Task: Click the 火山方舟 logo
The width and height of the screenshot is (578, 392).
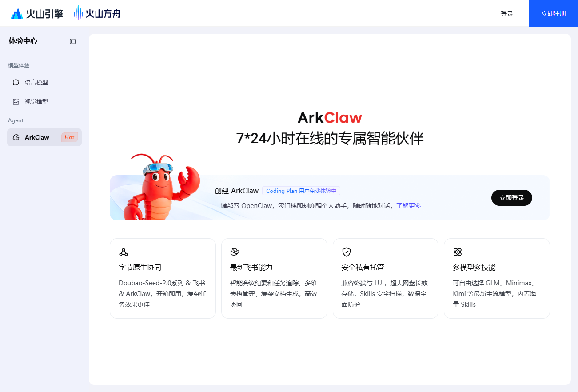Action: pyautogui.click(x=96, y=13)
